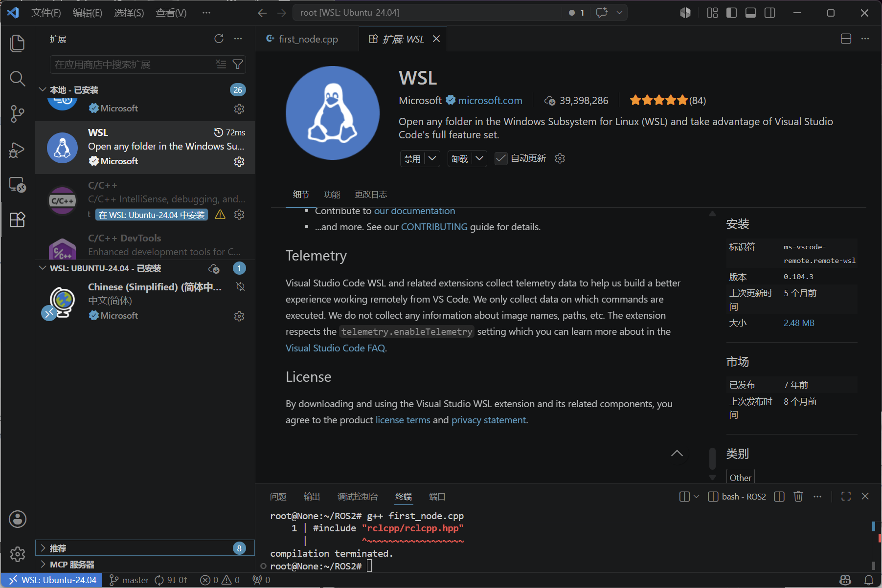The width and height of the screenshot is (882, 588).
Task: Open the disable button dropdown arrow
Action: [x=432, y=158]
